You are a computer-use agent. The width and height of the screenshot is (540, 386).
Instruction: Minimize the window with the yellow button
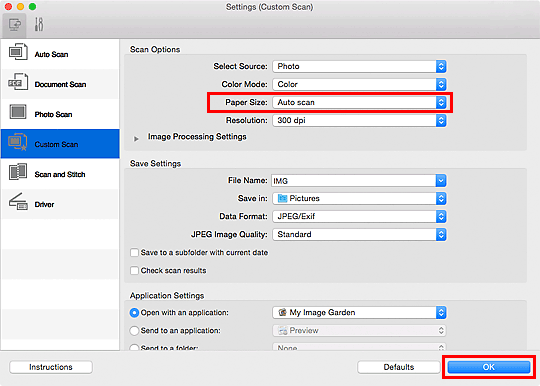[x=20, y=7]
